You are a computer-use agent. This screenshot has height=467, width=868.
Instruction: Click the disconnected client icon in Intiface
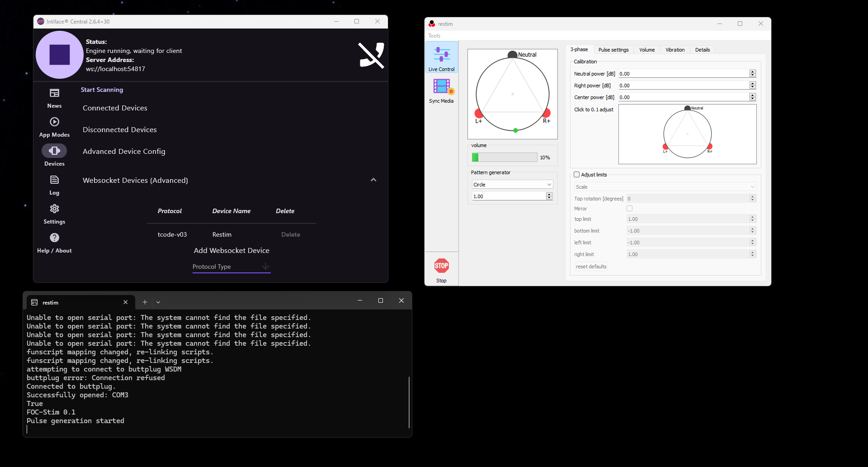[371, 55]
